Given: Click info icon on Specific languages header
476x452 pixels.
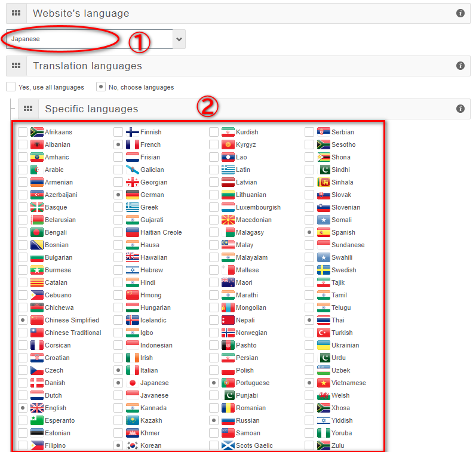Looking at the screenshot, I should [x=460, y=109].
